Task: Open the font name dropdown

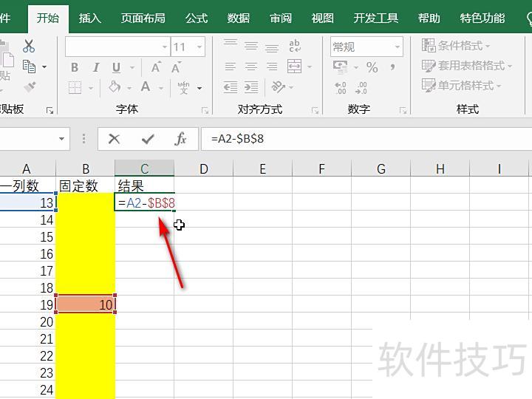Action: (165, 47)
